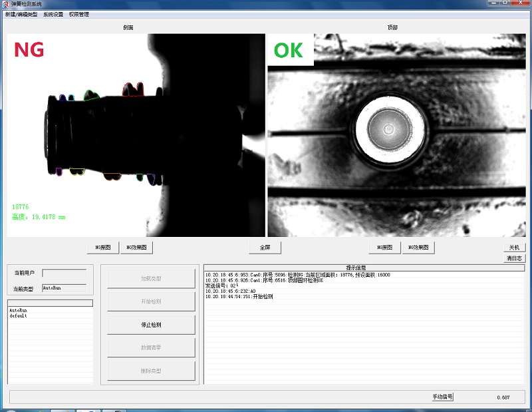Click the app logo icon in title bar

pyautogui.click(x=5, y=4)
